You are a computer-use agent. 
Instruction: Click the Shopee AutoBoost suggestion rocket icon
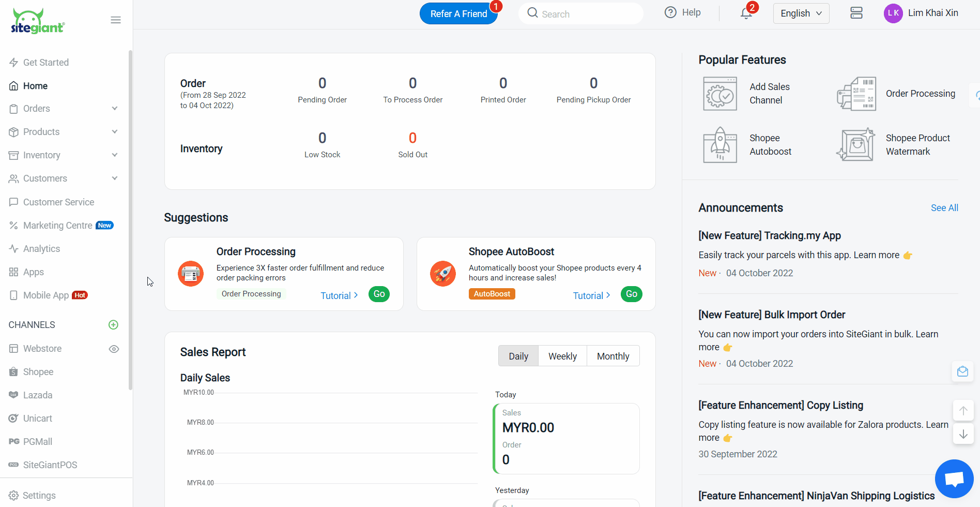click(x=443, y=274)
